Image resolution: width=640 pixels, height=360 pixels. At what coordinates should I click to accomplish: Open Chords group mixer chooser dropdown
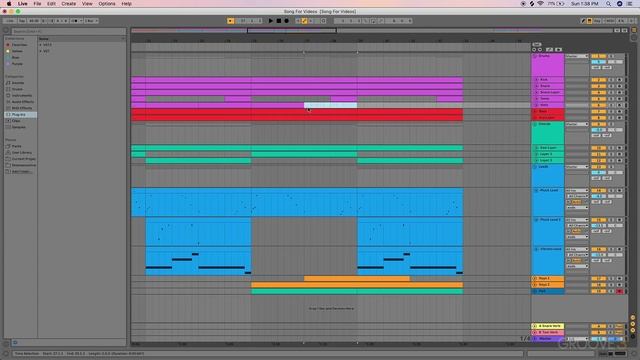577,124
